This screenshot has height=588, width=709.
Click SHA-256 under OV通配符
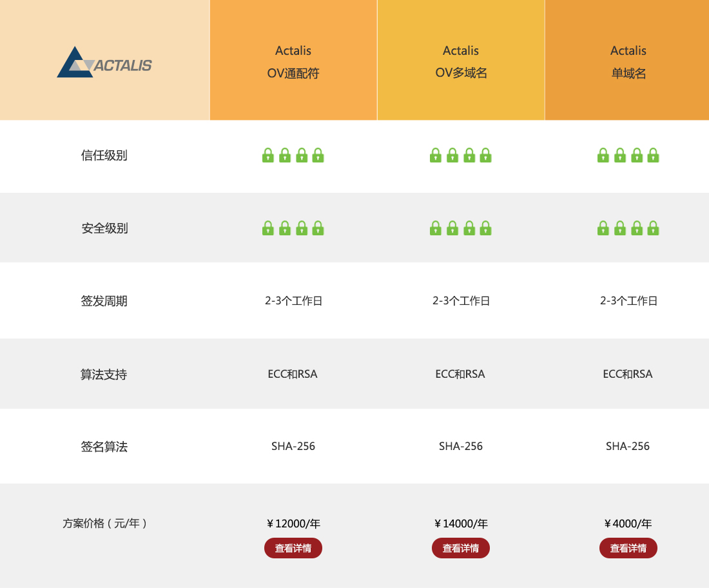point(293,446)
